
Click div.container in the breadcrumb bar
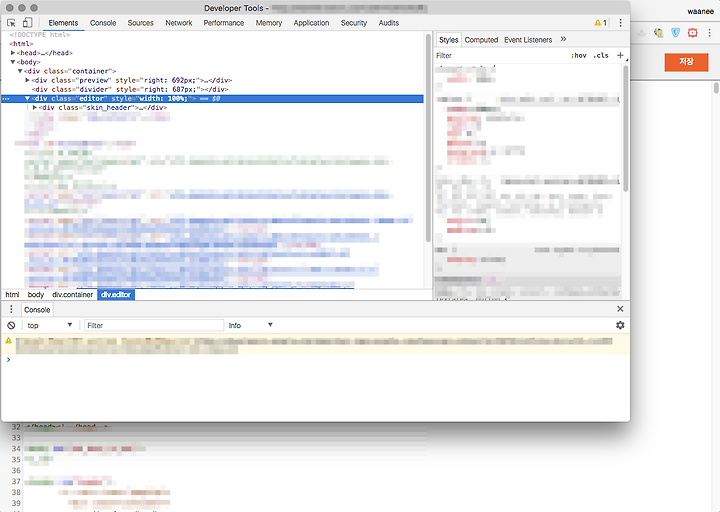(73, 295)
